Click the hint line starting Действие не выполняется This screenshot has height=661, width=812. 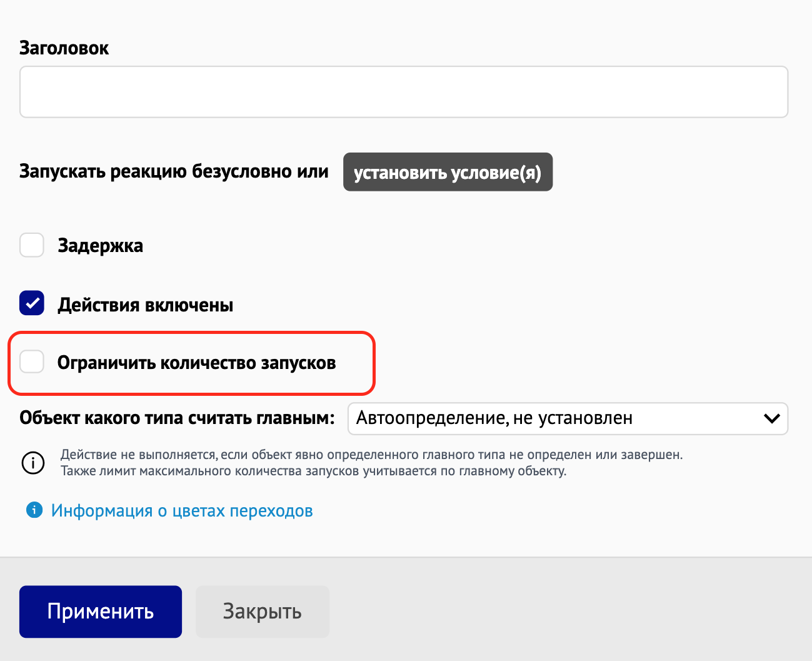pyautogui.click(x=371, y=455)
